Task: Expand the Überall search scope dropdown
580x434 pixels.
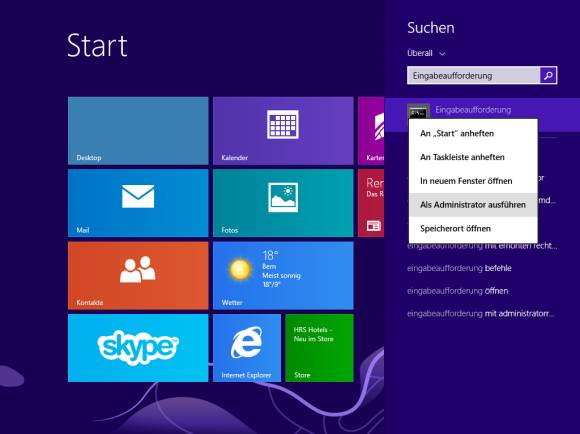Action: 426,53
